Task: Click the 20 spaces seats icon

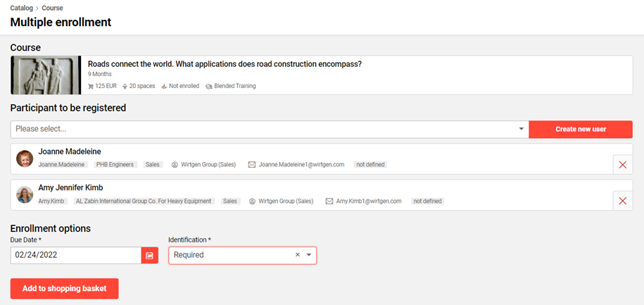Action: tap(125, 86)
